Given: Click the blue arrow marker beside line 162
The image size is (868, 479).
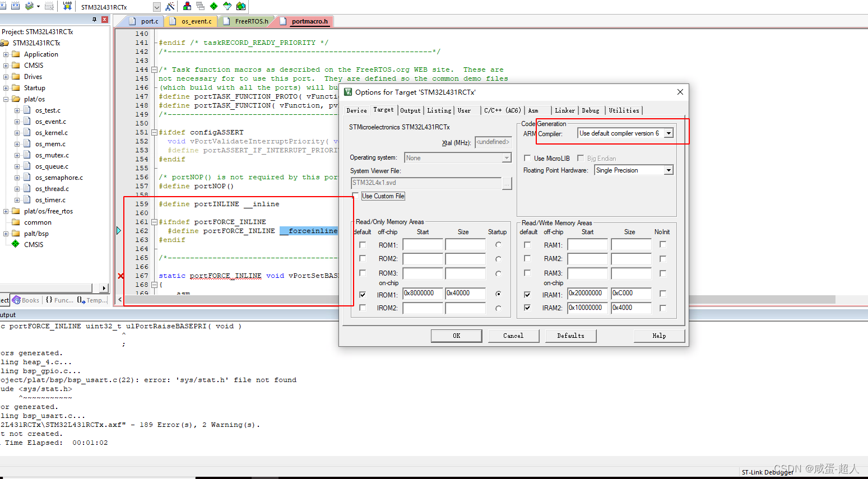Looking at the screenshot, I should coord(118,231).
